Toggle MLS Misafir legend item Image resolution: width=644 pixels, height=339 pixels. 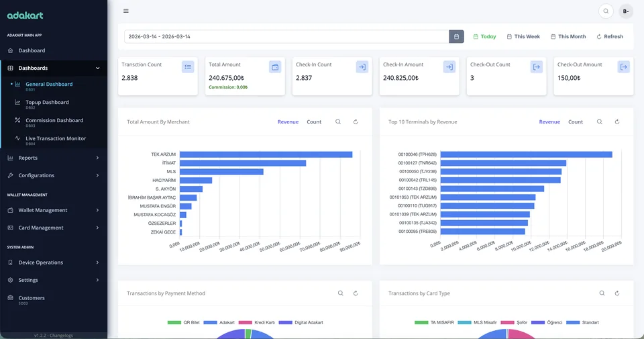pyautogui.click(x=477, y=323)
